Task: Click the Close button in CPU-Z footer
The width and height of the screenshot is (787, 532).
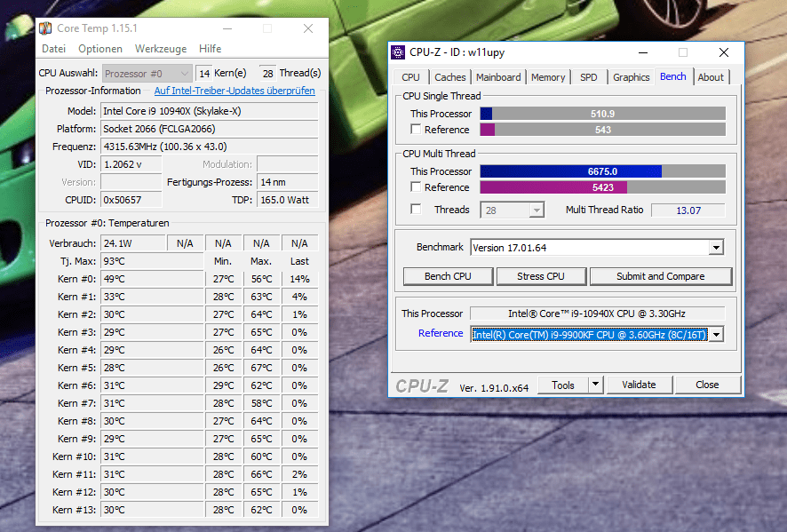Action: (707, 385)
